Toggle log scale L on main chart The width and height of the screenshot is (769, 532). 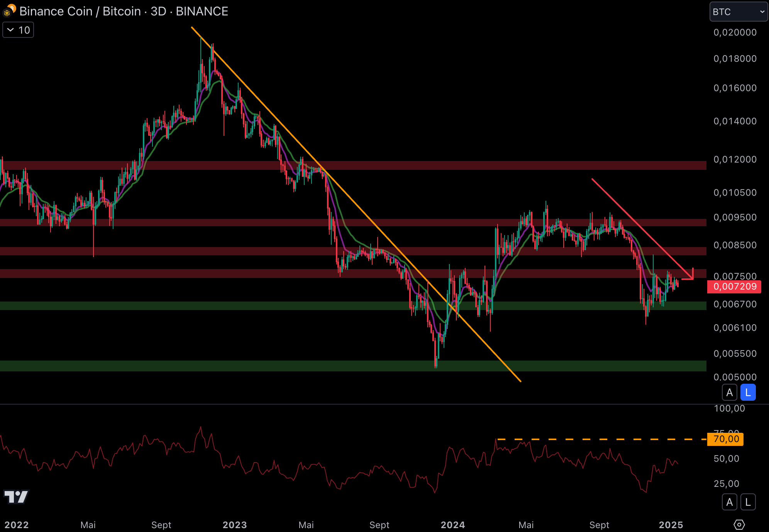748,393
